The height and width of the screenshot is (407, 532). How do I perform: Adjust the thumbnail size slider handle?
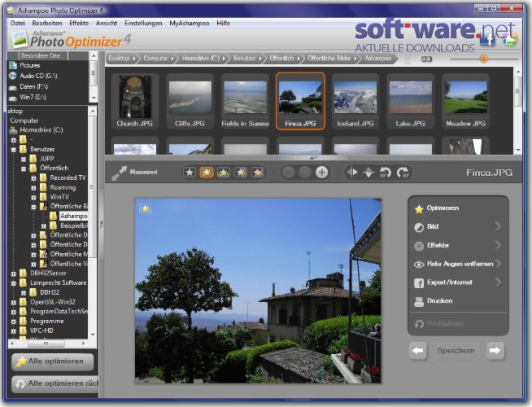484,59
